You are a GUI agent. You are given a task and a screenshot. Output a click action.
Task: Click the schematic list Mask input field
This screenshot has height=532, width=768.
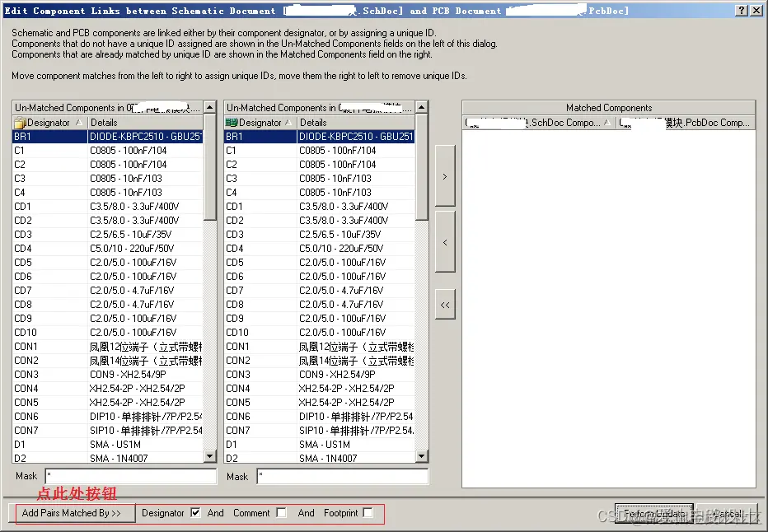click(131, 476)
